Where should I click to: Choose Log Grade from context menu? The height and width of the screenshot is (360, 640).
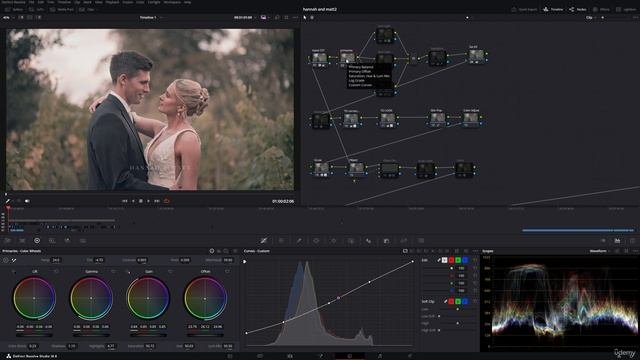point(356,80)
